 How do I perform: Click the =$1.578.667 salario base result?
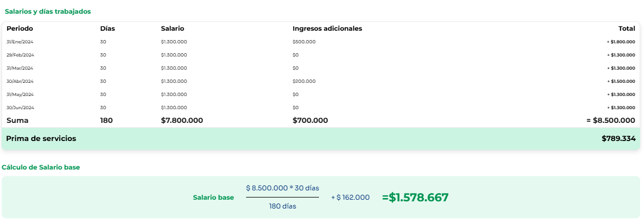pyautogui.click(x=415, y=198)
